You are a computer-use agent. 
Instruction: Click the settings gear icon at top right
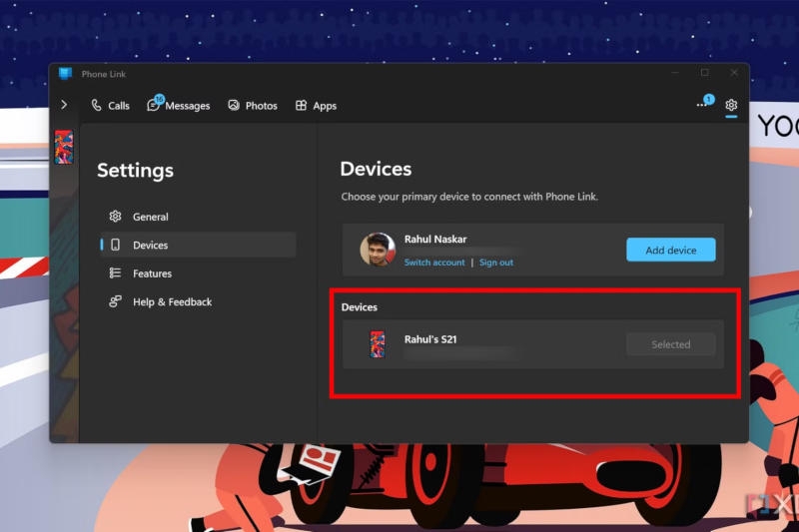[731, 105]
